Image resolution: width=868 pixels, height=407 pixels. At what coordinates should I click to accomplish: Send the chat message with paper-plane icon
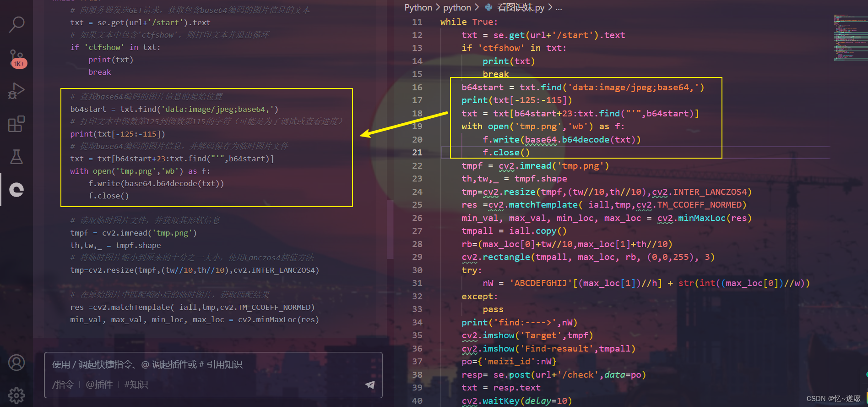[370, 385]
